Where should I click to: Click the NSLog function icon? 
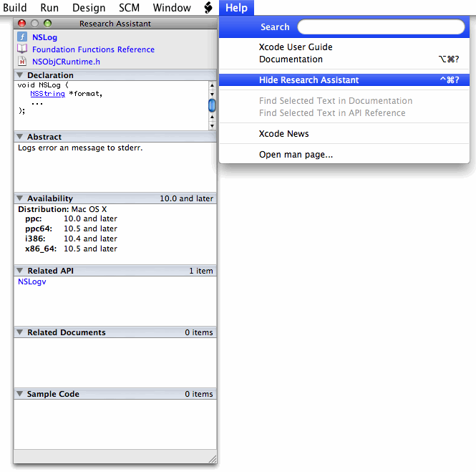tap(22, 37)
